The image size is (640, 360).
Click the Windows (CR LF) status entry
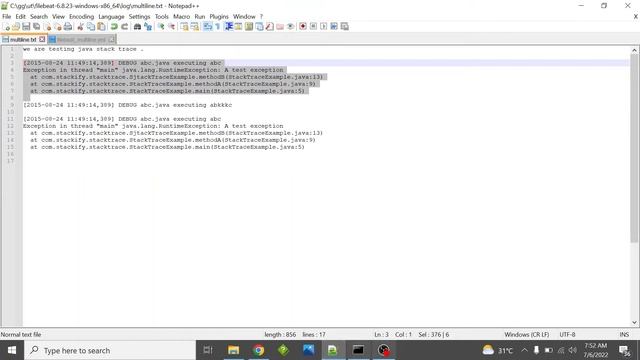point(527,335)
